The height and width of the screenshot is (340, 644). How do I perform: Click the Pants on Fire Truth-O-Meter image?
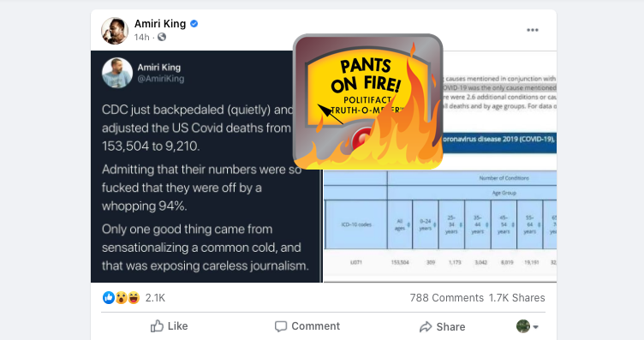[368, 101]
